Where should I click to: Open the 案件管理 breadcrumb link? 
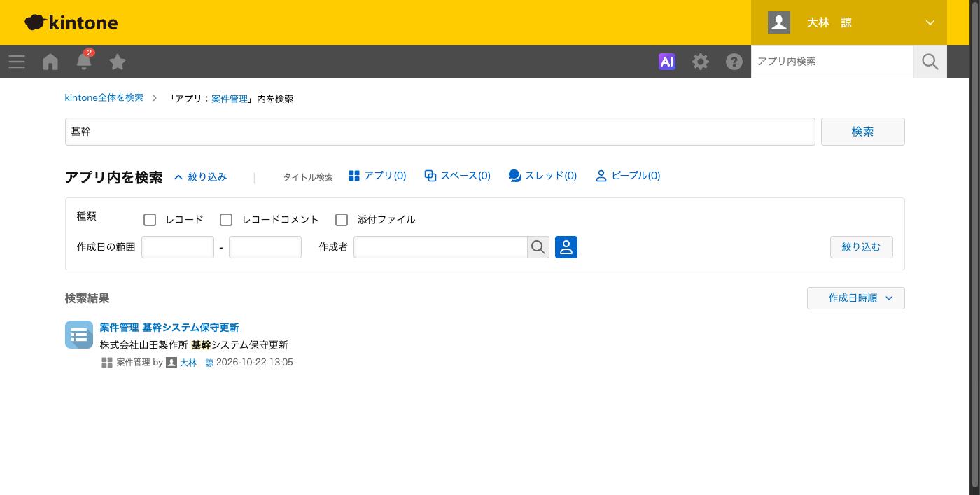click(x=230, y=99)
